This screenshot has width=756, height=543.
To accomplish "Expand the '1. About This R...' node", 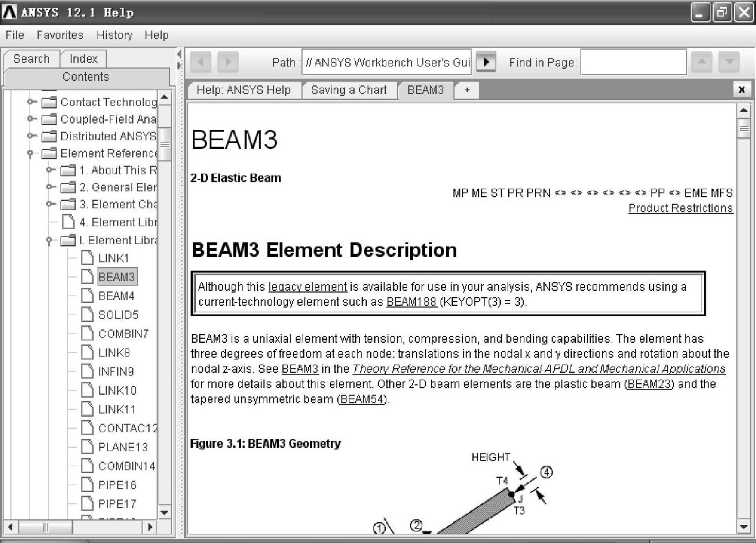I will [50, 170].
